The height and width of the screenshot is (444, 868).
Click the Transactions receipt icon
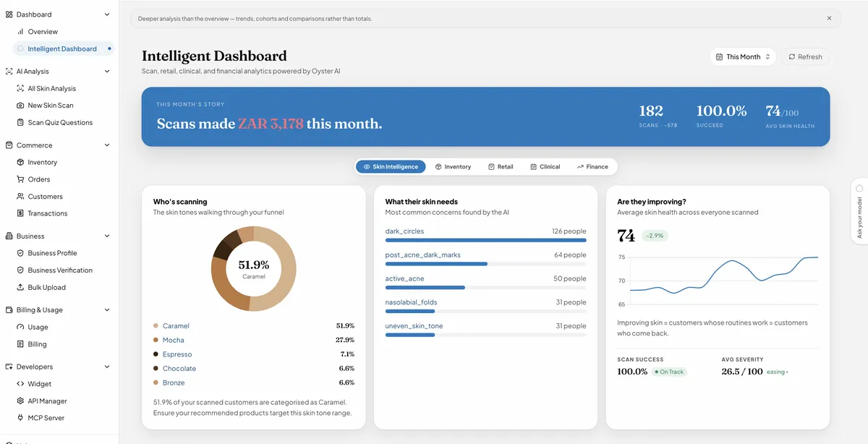coord(20,213)
